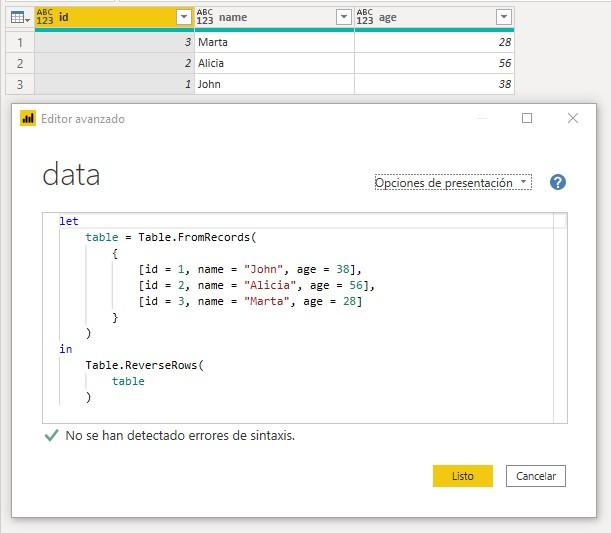Select row number 1 header

click(20, 42)
